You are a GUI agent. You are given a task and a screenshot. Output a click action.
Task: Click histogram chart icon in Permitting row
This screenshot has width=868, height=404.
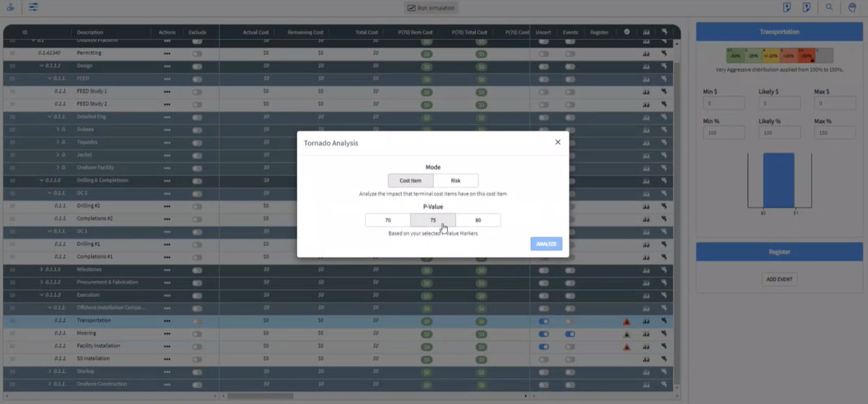(646, 53)
